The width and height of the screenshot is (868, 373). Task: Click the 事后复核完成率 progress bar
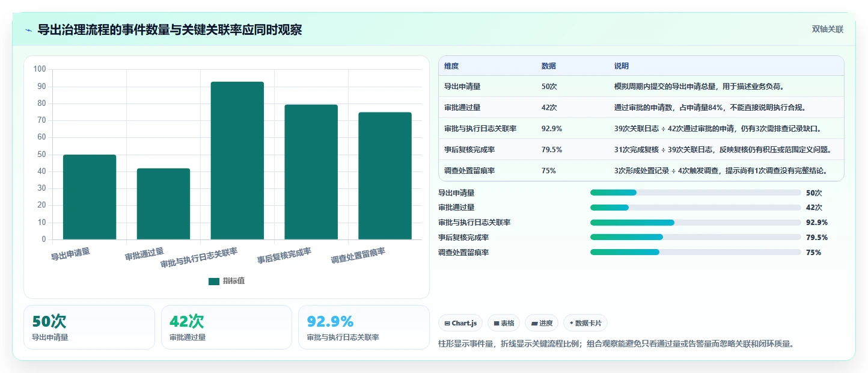(x=695, y=238)
